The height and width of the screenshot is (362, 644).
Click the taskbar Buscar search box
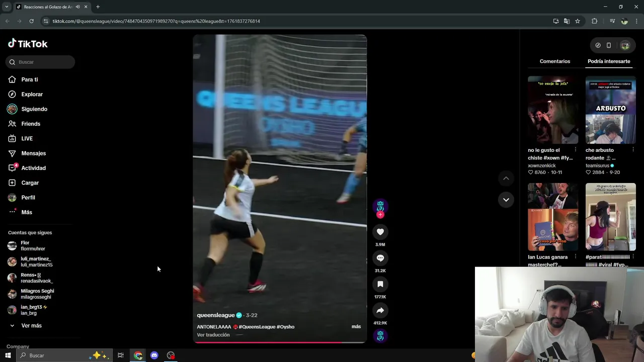pyautogui.click(x=64, y=355)
